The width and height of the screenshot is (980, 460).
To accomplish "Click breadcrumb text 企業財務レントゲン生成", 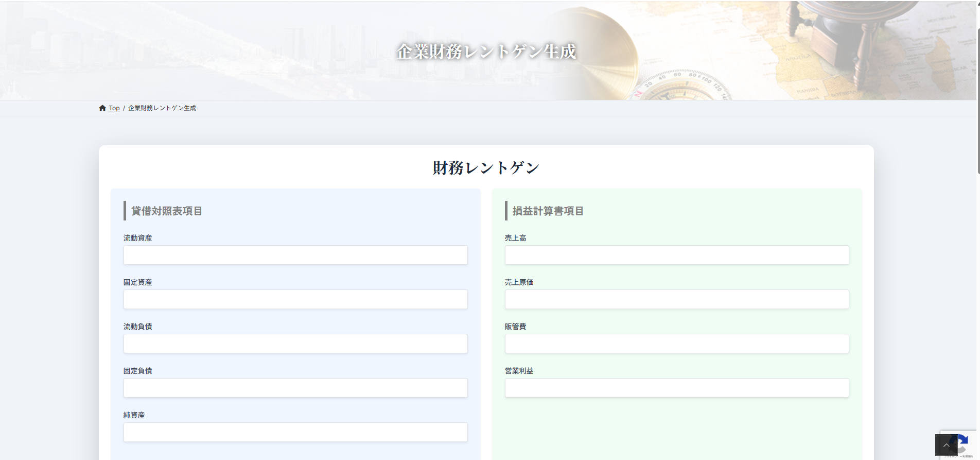I will point(162,108).
